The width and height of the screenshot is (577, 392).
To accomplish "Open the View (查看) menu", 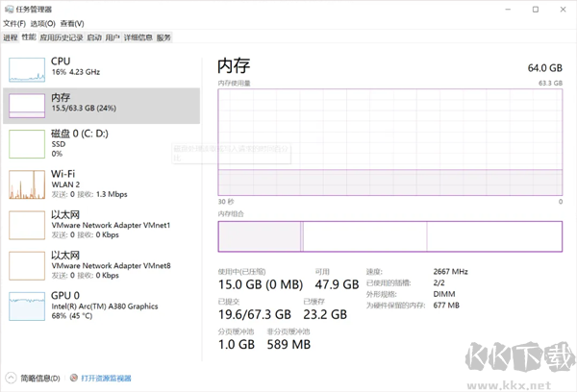I will coord(71,23).
